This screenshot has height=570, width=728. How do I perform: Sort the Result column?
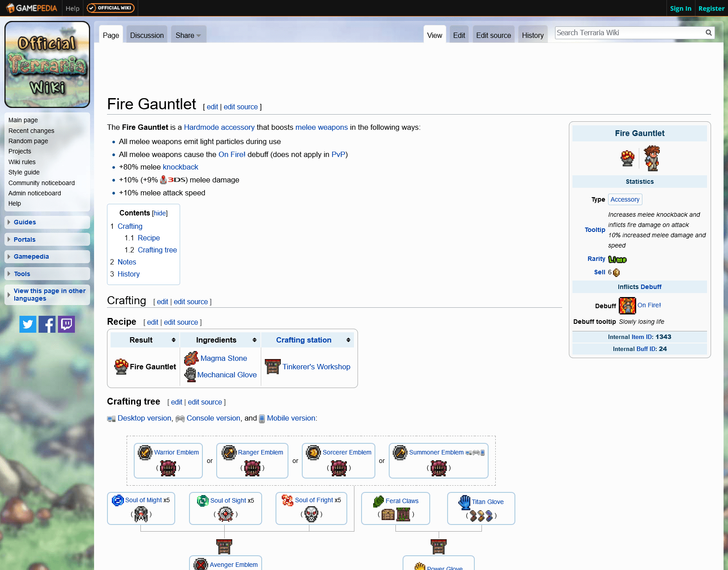pyautogui.click(x=173, y=339)
